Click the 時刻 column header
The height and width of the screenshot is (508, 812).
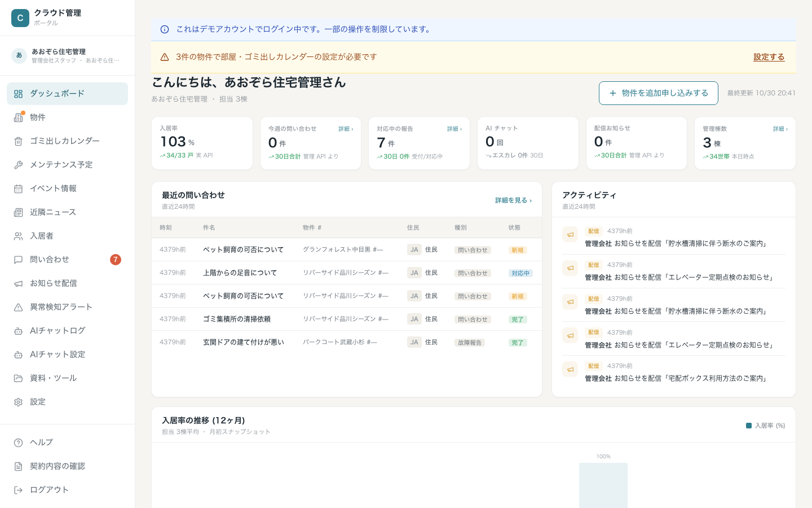[x=166, y=227]
